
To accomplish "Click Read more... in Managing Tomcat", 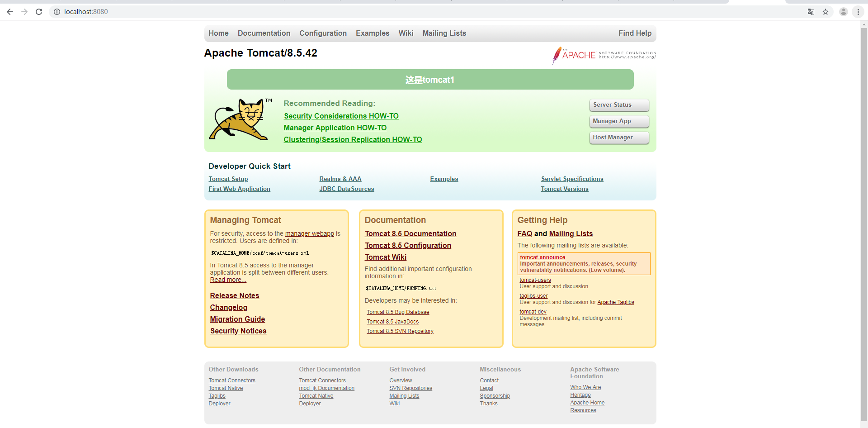I will [x=228, y=280].
